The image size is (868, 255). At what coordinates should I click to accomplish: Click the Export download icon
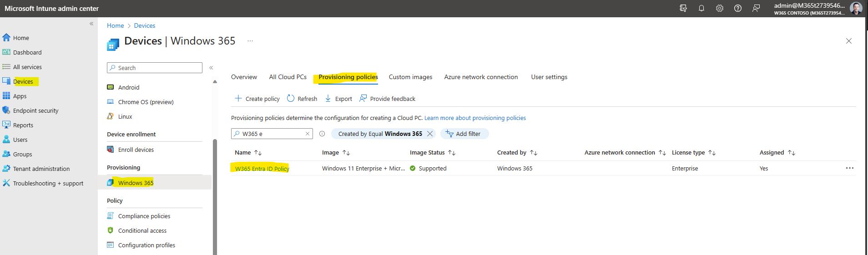pyautogui.click(x=328, y=99)
